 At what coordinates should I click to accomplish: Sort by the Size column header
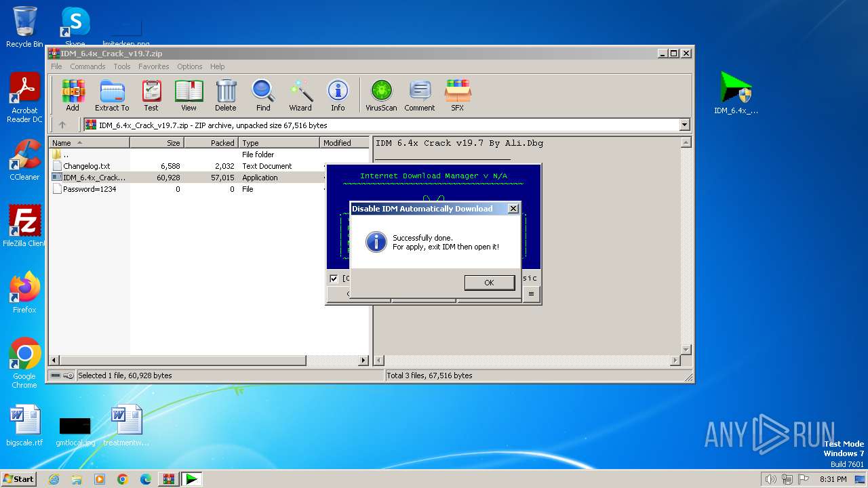click(x=157, y=143)
